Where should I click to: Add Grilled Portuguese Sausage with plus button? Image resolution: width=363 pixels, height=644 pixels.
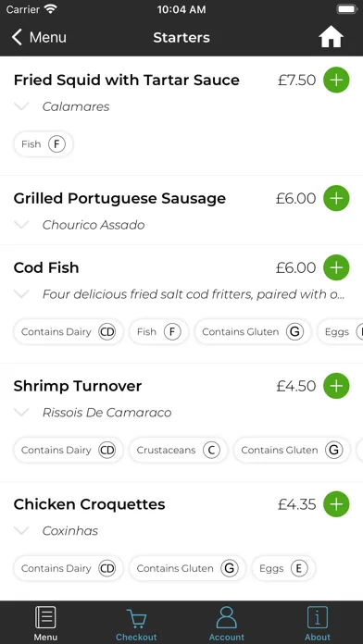(x=336, y=198)
